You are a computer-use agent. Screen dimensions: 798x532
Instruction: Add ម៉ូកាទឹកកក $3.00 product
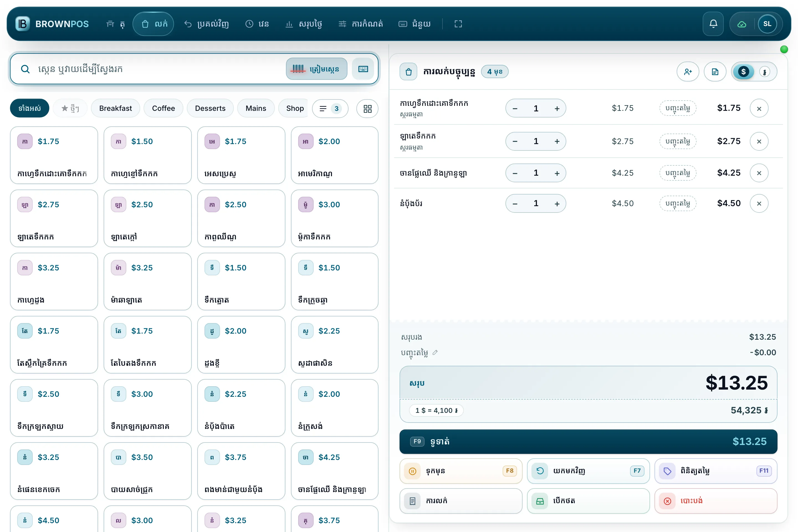pos(334,219)
